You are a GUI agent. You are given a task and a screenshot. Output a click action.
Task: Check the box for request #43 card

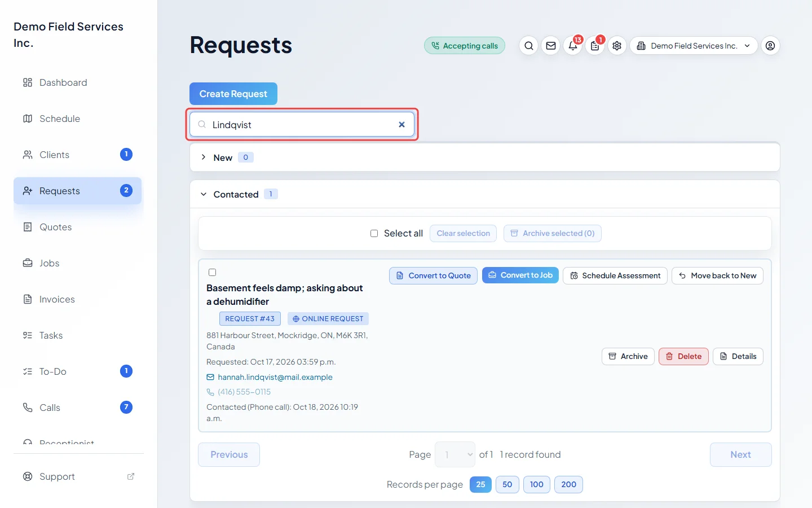point(212,272)
